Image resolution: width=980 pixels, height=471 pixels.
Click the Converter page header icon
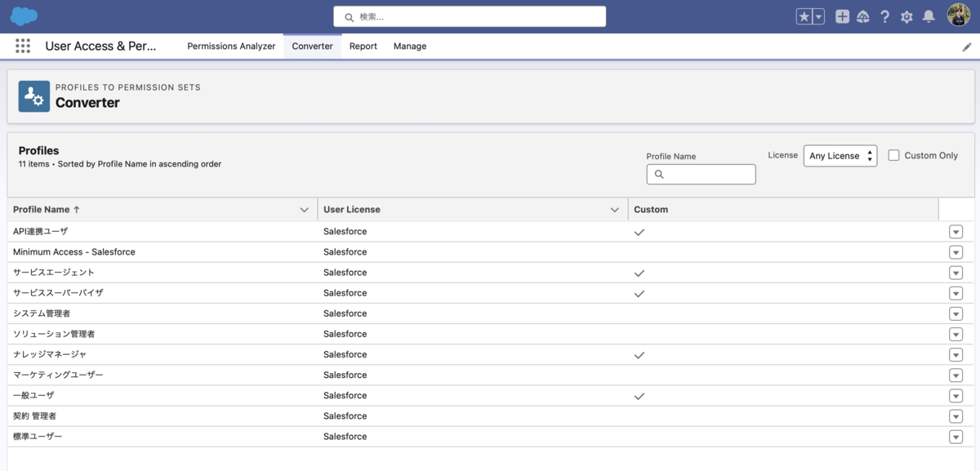[33, 96]
